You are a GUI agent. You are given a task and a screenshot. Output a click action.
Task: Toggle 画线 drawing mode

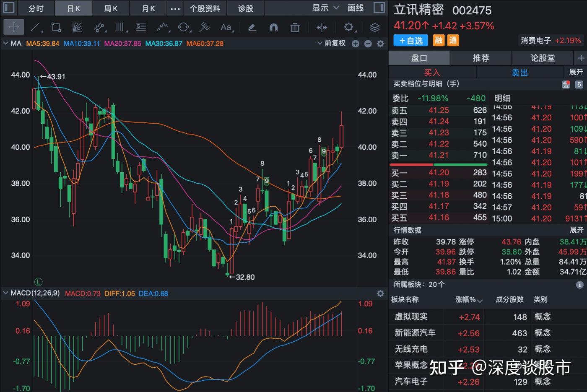point(356,8)
